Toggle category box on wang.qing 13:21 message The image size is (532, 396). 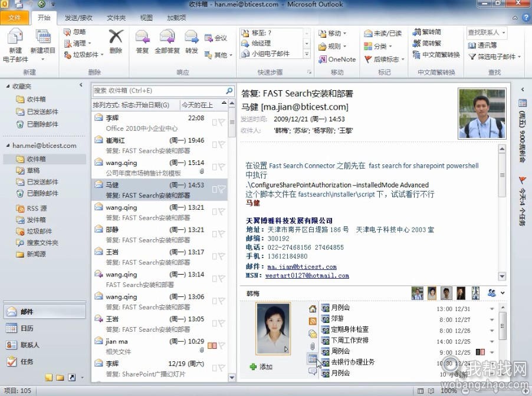coord(215,212)
